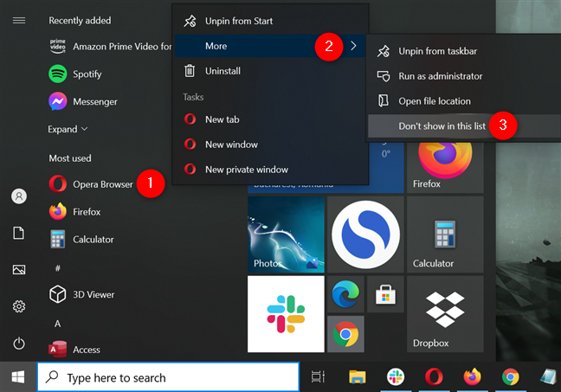
Task: Expand the More submenu arrow
Action: 353,46
